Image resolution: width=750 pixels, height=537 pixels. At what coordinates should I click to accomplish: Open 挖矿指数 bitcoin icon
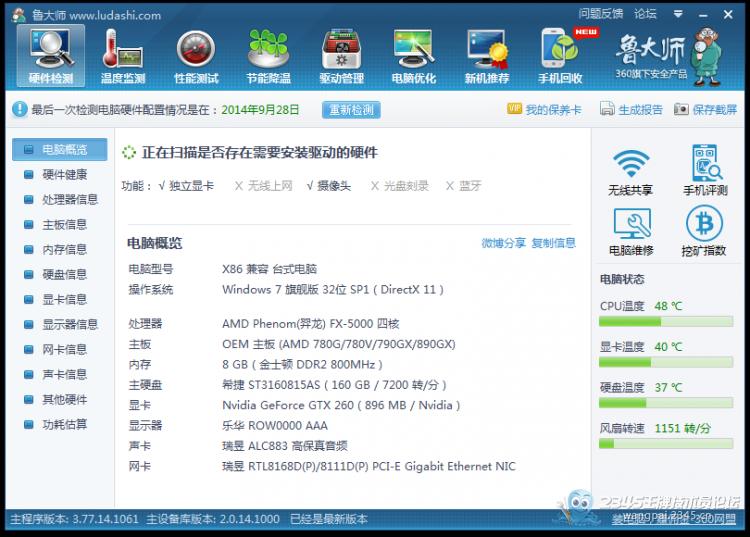click(705, 231)
